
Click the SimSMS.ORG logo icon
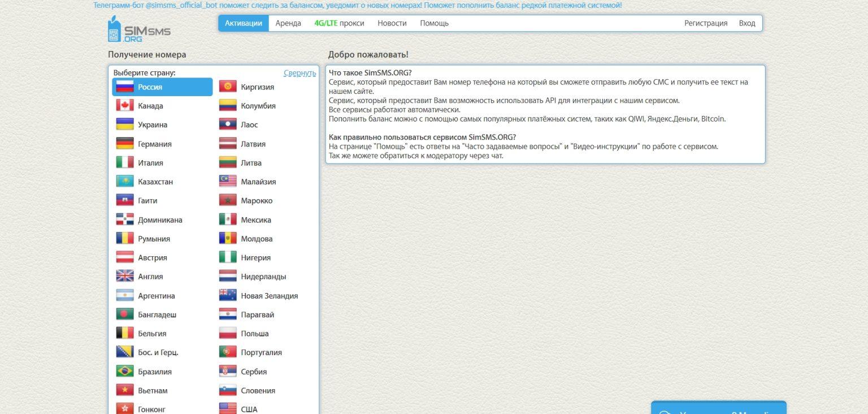click(x=115, y=31)
